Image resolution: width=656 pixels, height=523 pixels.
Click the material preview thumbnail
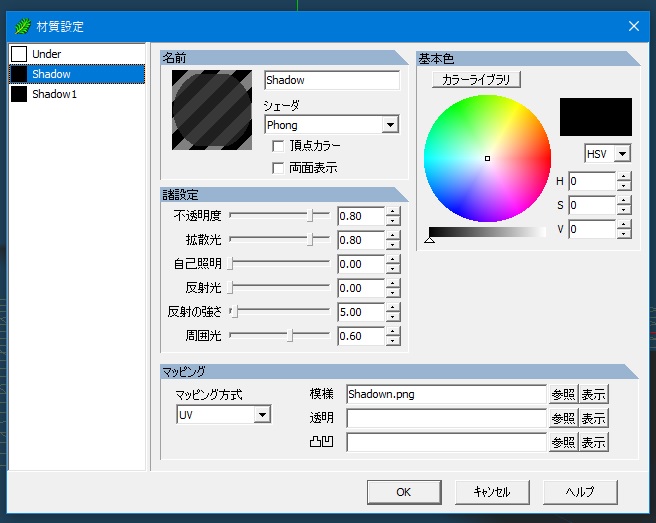coord(212,110)
